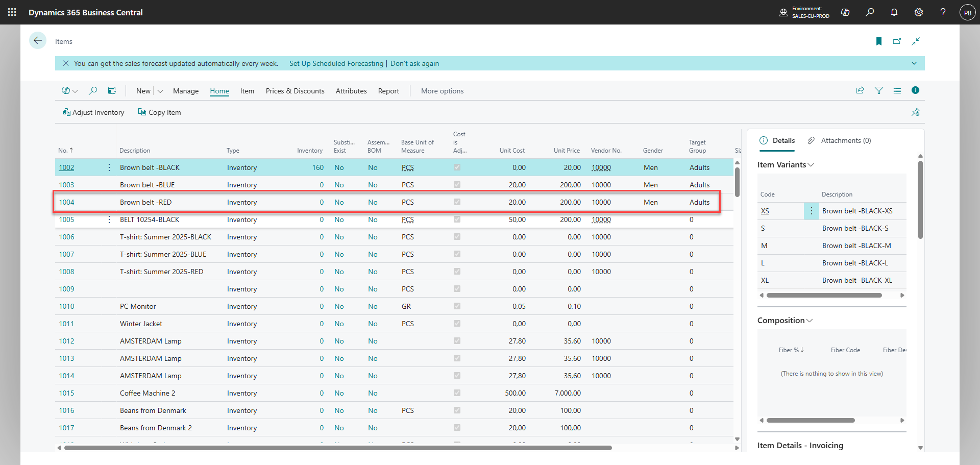Viewport: 980px width, 465px height.
Task: Open row menu for item 1005
Action: coord(109,219)
